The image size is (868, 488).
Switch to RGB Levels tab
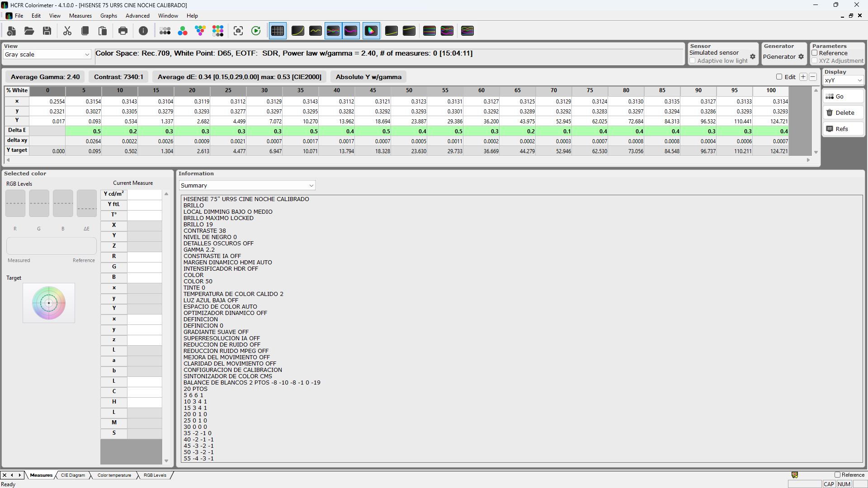(155, 475)
